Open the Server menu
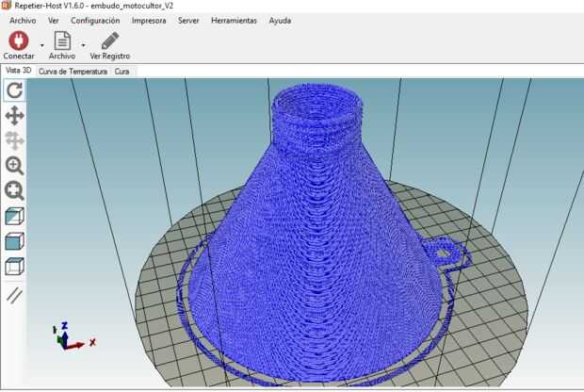 click(188, 21)
